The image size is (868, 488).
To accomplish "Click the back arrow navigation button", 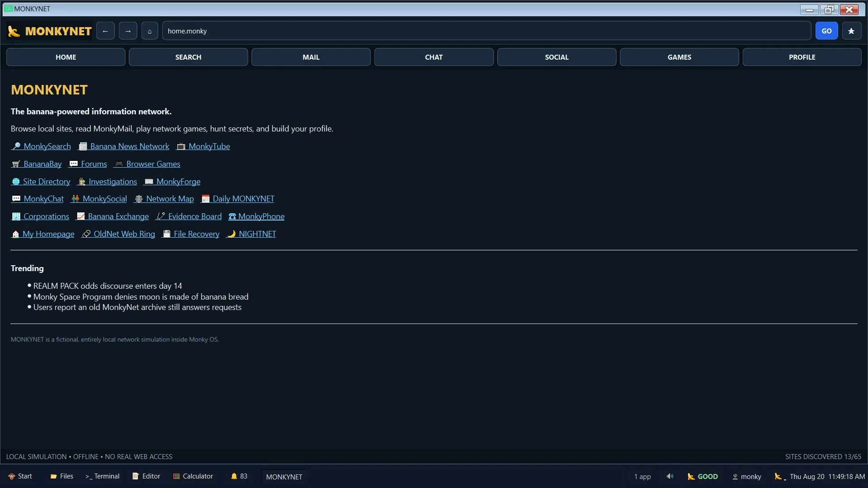I will [x=105, y=31].
